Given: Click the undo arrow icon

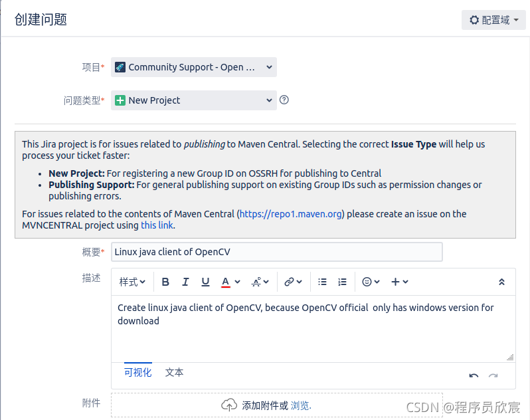Looking at the screenshot, I should (474, 375).
